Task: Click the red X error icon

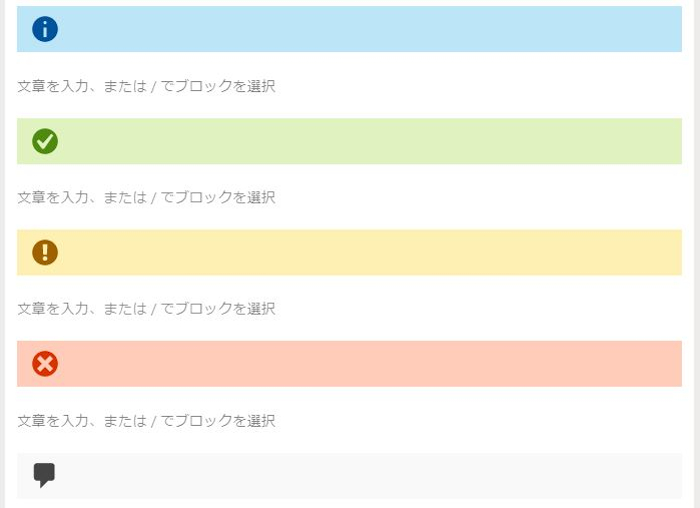Action: click(45, 364)
